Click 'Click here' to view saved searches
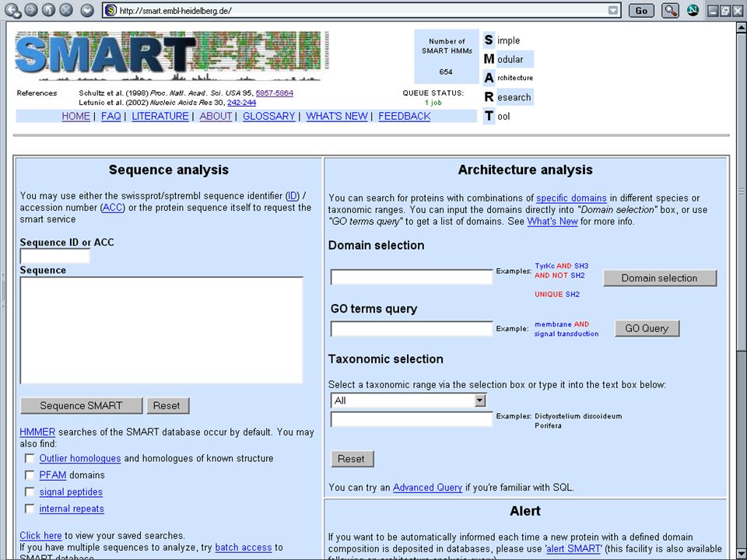 pos(41,536)
